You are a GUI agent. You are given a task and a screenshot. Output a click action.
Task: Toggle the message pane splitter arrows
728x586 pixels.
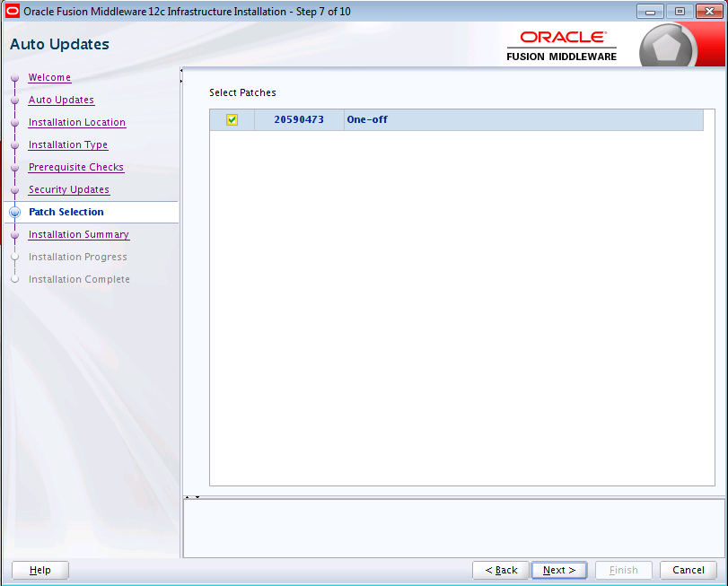click(192, 497)
